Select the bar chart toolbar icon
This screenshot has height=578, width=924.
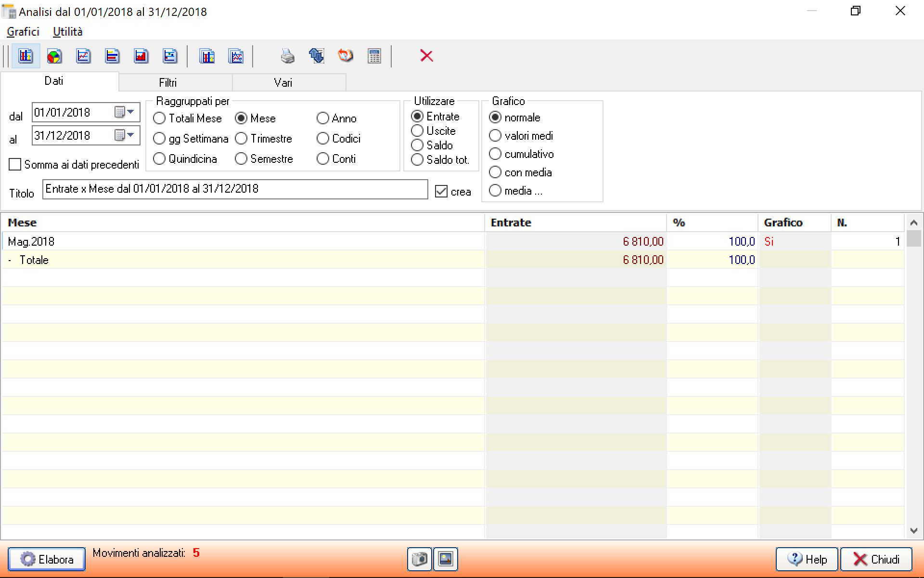point(26,56)
